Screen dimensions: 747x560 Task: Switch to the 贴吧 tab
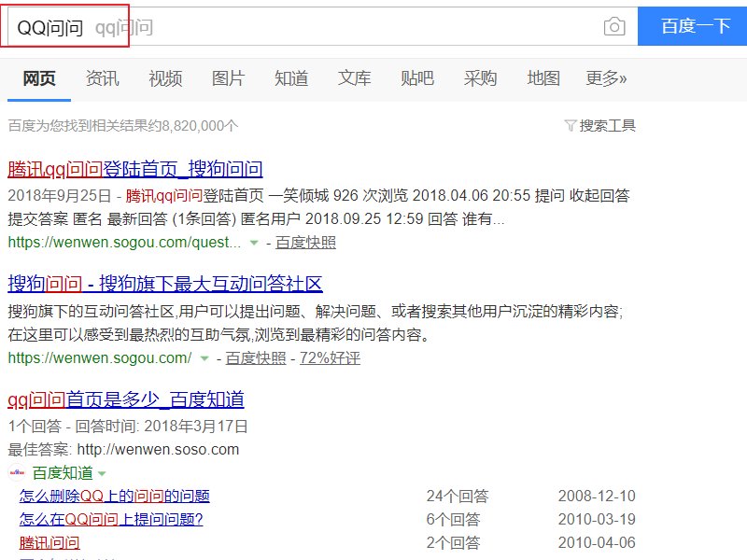click(x=417, y=78)
